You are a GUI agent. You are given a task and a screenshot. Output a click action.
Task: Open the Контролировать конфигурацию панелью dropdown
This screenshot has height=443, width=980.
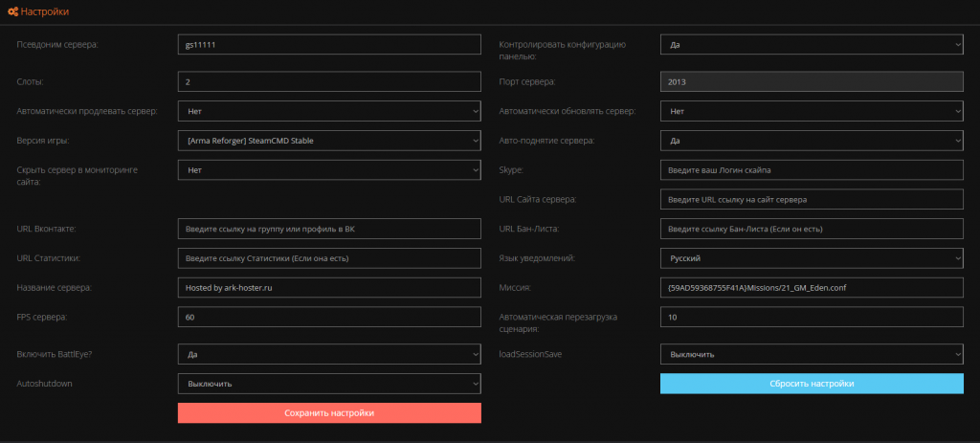pyautogui.click(x=812, y=44)
